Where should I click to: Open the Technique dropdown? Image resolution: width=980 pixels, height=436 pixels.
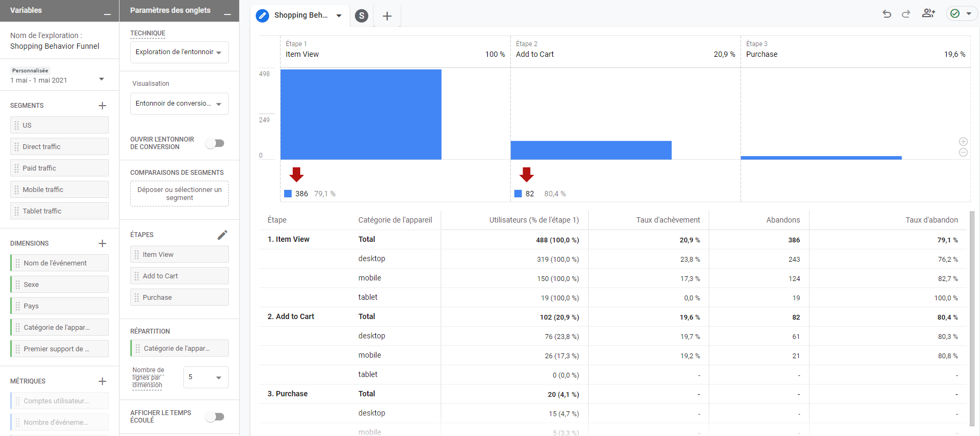coord(179,52)
